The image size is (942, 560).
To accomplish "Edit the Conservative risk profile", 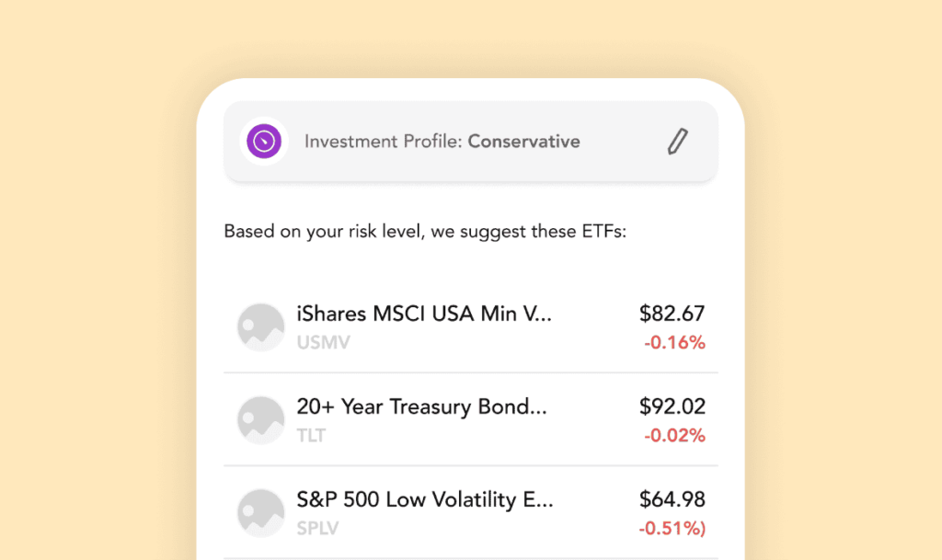I will (x=677, y=141).
